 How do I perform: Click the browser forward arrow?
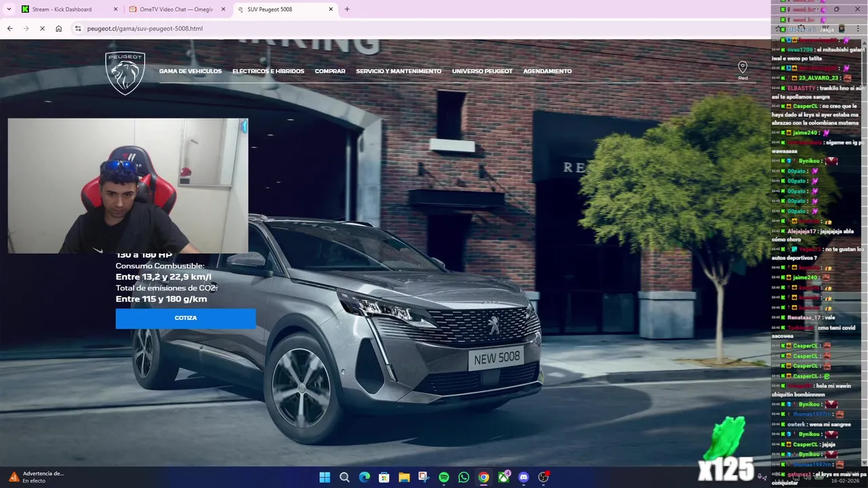pos(26,28)
